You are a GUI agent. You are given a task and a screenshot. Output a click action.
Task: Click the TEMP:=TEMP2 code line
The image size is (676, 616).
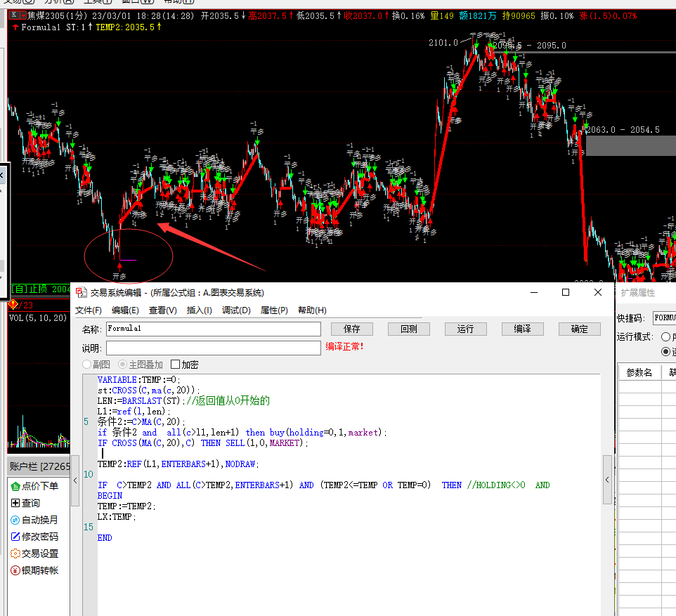point(126,506)
